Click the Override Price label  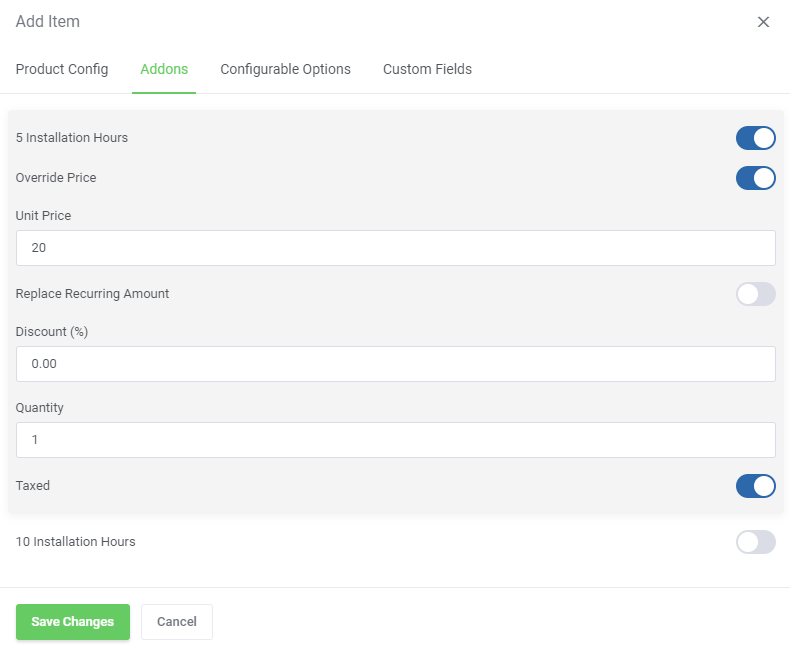(56, 178)
